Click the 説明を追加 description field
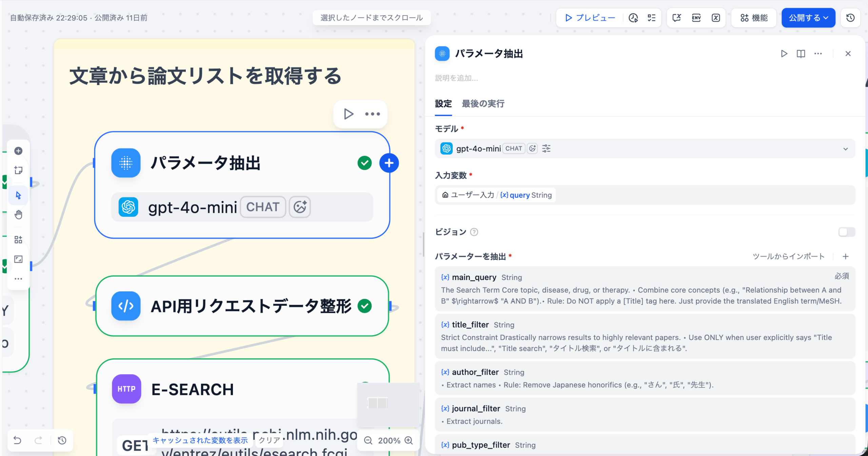868x456 pixels. pyautogui.click(x=456, y=78)
